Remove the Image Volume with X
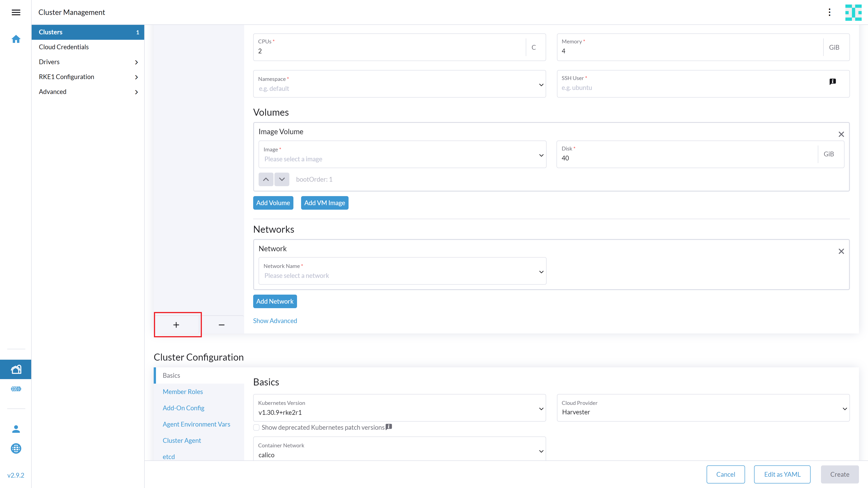 pyautogui.click(x=841, y=134)
